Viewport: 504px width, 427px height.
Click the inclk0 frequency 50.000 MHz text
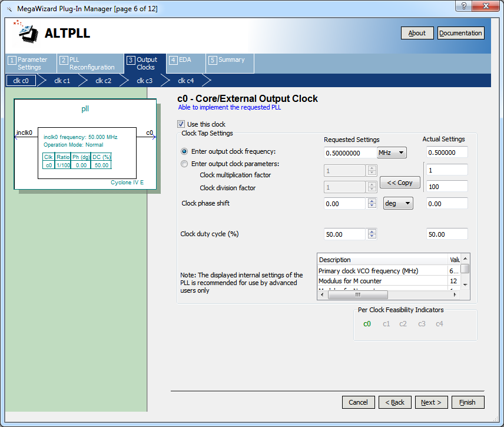(x=80, y=137)
